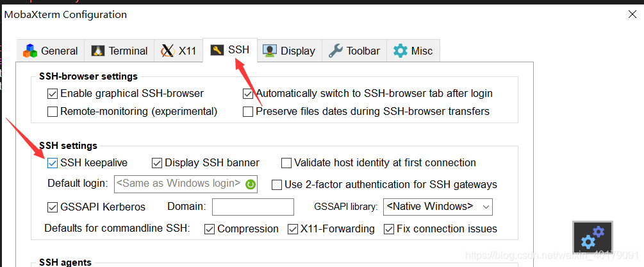The image size is (644, 267).
Task: Click the green reset icon in Default login
Action: 250,184
